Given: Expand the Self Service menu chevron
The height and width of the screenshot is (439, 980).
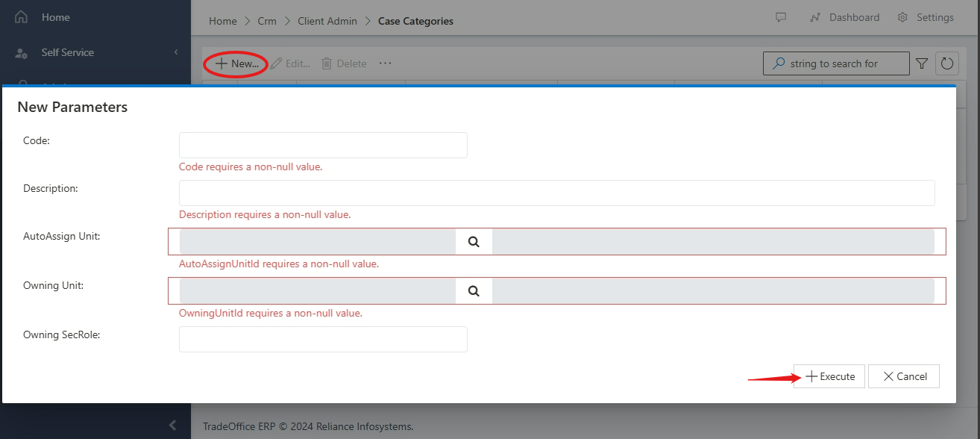Looking at the screenshot, I should tap(176, 52).
